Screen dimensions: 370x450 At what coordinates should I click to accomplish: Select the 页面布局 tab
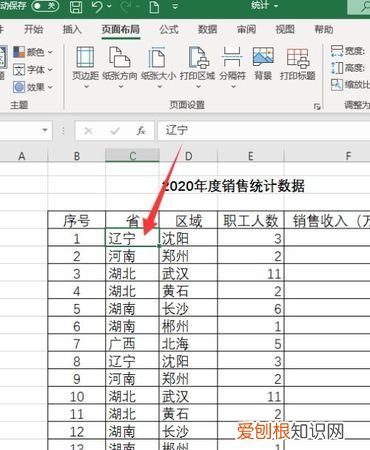pyautogui.click(x=121, y=29)
